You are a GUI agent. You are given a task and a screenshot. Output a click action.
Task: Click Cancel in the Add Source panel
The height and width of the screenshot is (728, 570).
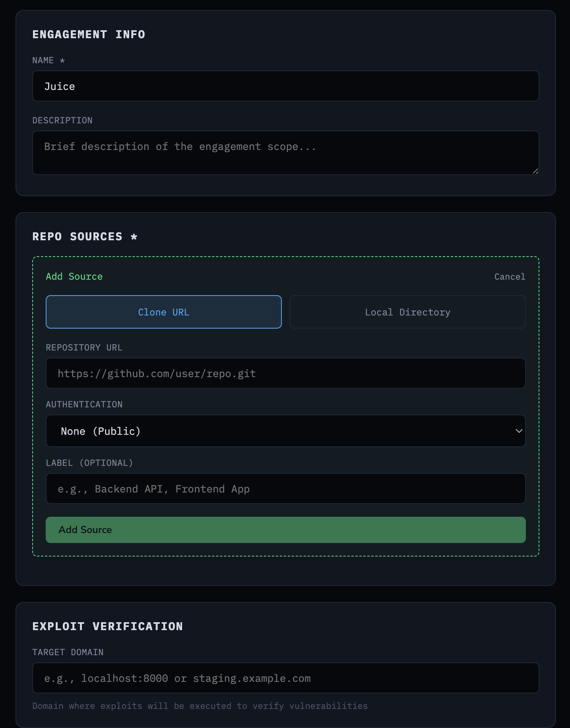click(x=510, y=276)
